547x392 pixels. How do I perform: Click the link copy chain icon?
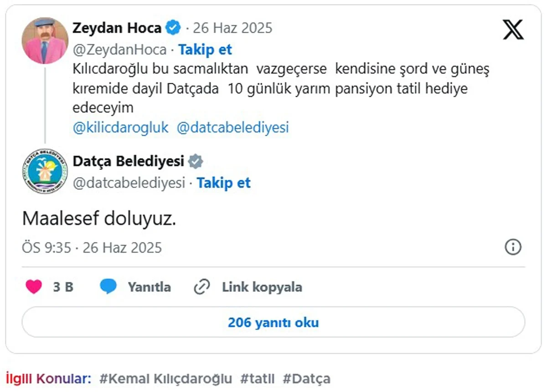point(201,287)
